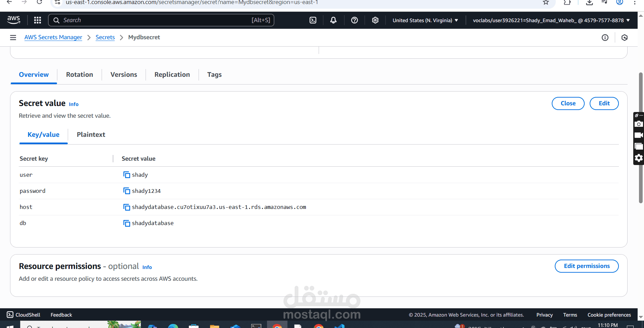Open the browser downloads icon
The height and width of the screenshot is (328, 644).
[x=589, y=3]
